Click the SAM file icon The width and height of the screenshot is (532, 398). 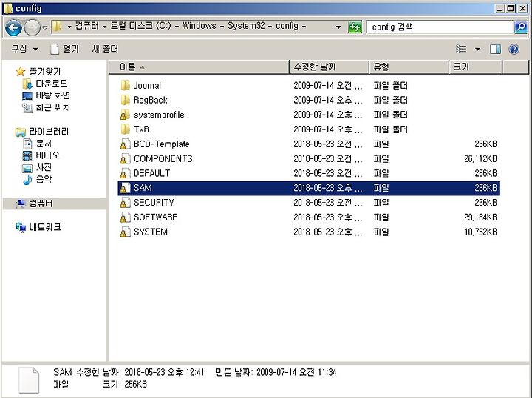125,188
